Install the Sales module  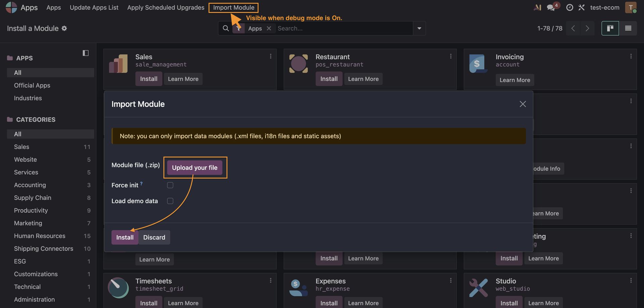[x=149, y=79]
